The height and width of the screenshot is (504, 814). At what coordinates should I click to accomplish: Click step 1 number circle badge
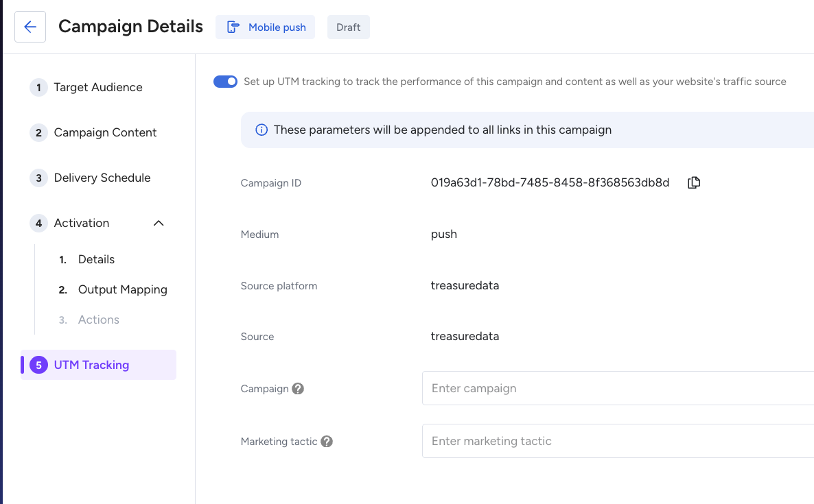tap(38, 88)
